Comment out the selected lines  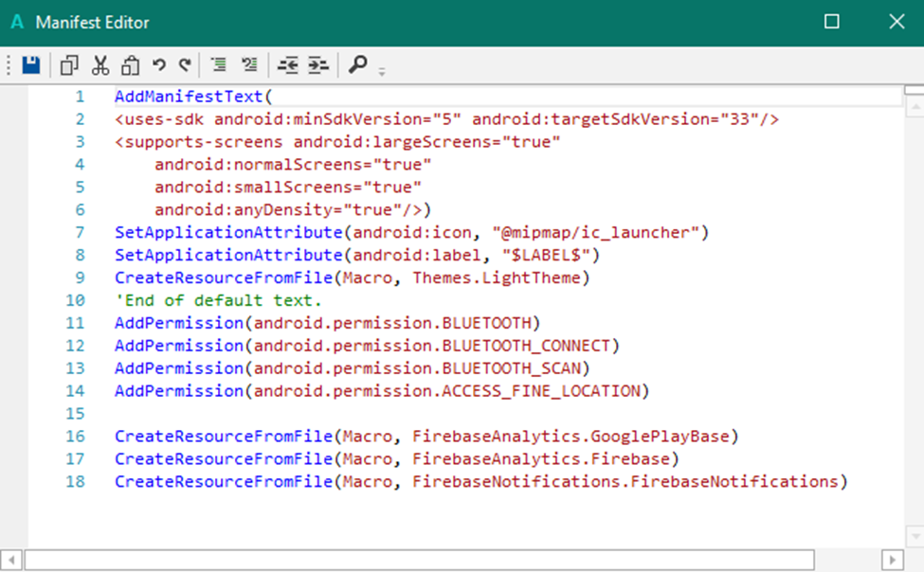coord(219,63)
